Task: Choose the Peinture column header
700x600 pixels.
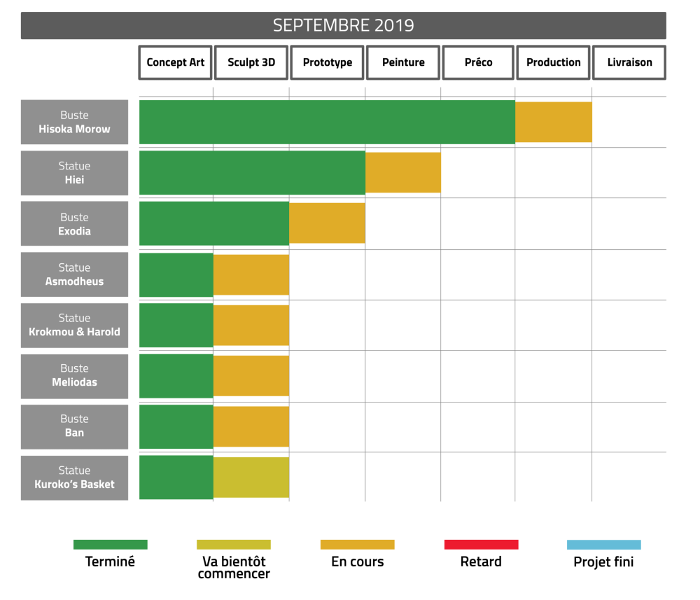Action: tap(403, 62)
